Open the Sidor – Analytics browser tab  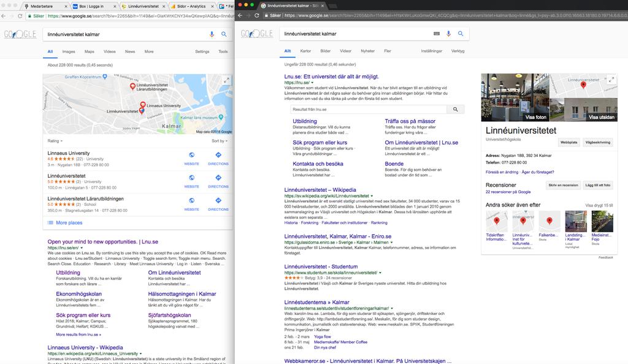pyautogui.click(x=191, y=6)
